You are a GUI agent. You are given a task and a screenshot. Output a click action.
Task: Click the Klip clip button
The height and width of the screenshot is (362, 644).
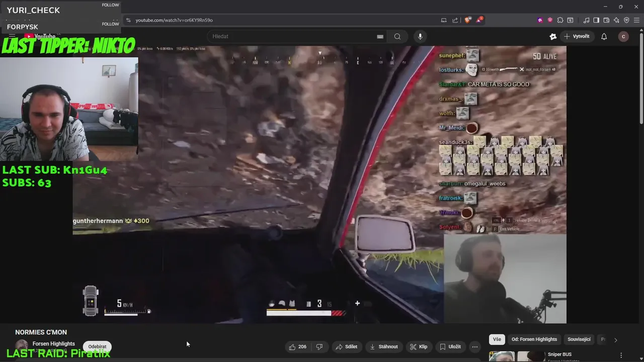click(419, 346)
